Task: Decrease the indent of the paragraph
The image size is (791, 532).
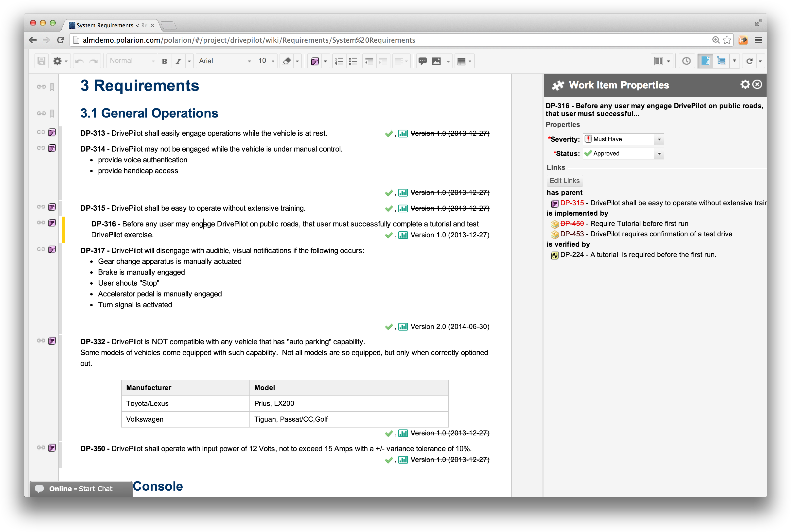Action: coord(369,61)
